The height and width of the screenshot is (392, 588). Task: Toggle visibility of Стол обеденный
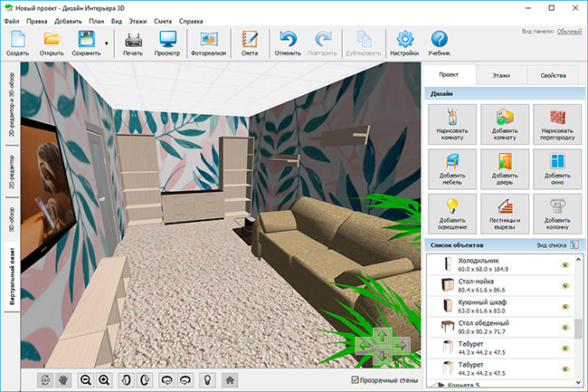[566, 328]
